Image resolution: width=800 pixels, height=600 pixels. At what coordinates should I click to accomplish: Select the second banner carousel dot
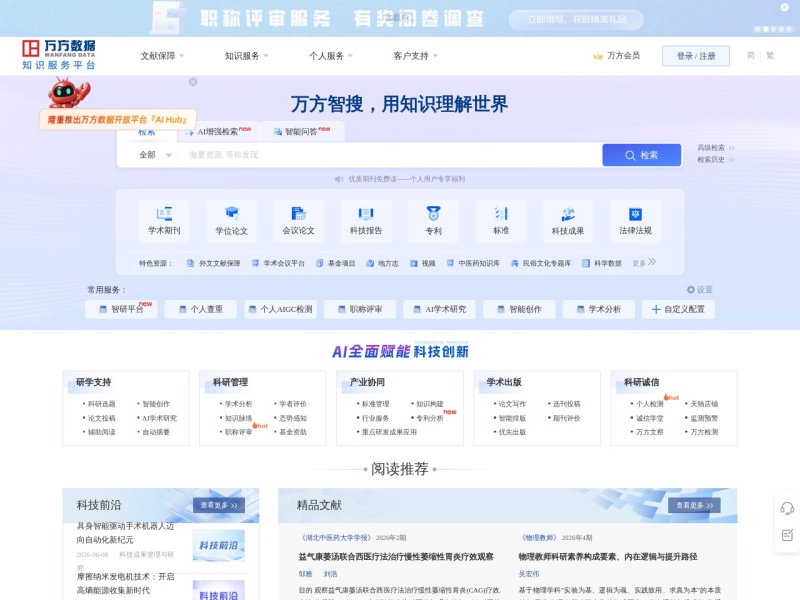point(765,29)
